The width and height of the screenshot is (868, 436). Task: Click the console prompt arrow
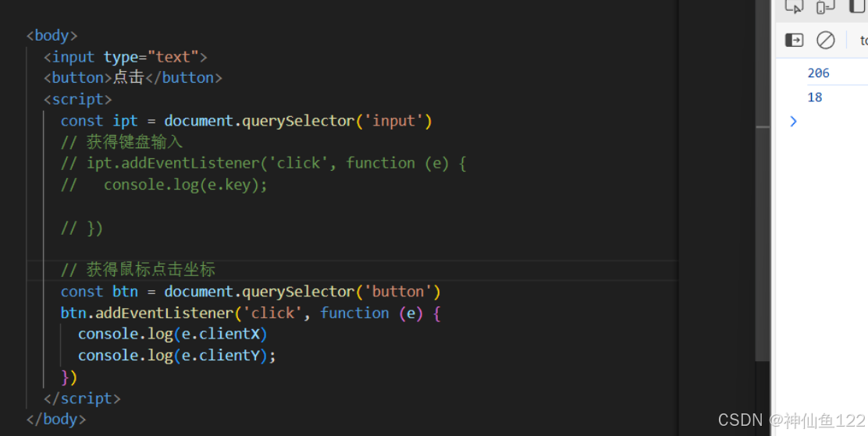coord(793,121)
